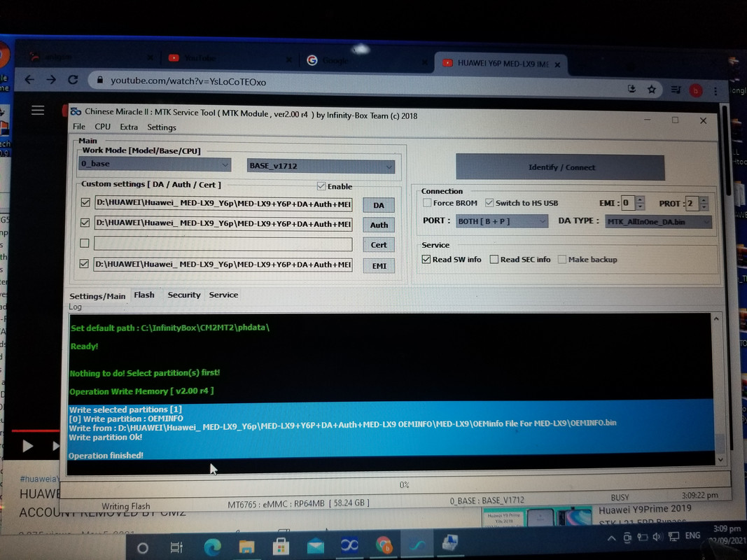Expand the BASE_v1712 dropdown
Screen dimensions: 747x560
[321, 166]
